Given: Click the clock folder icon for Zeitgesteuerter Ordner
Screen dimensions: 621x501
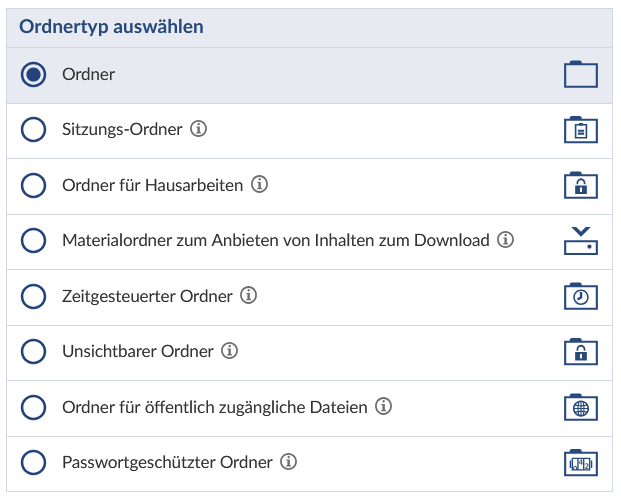Looking at the screenshot, I should pyautogui.click(x=580, y=297).
